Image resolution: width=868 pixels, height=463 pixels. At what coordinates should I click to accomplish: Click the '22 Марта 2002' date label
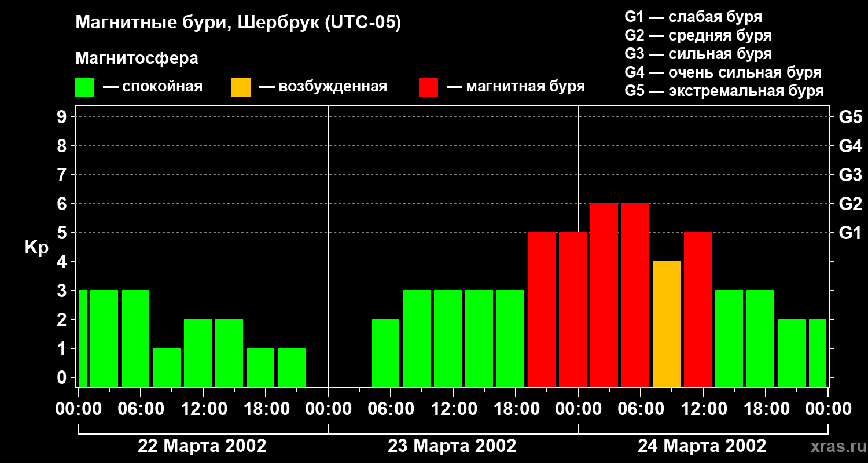coord(202,446)
